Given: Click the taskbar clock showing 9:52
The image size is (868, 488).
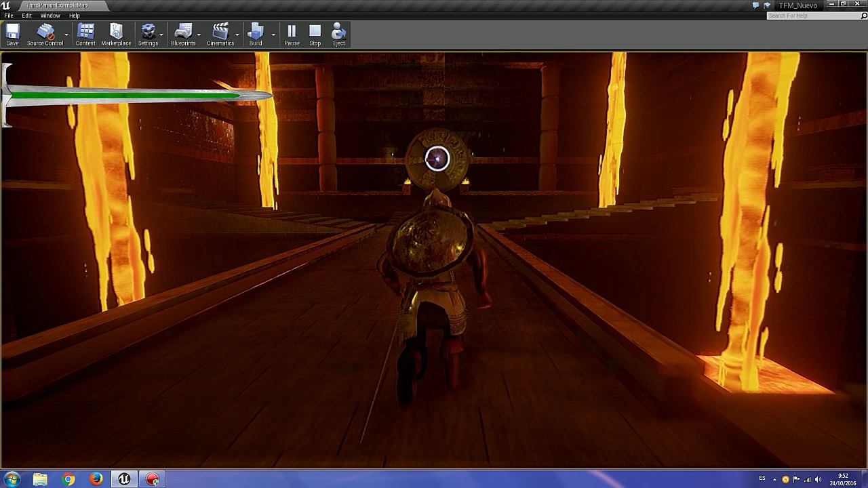Looking at the screenshot, I should pyautogui.click(x=842, y=479).
